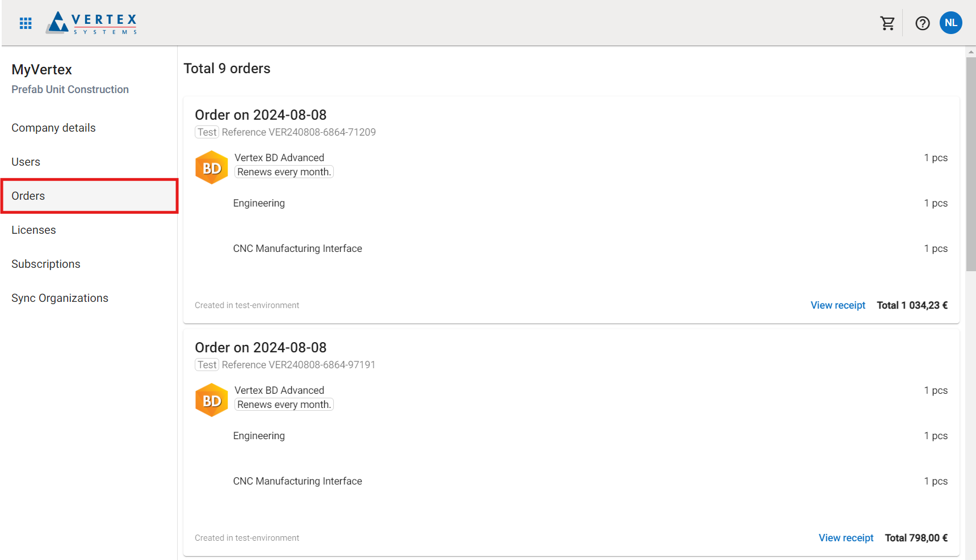Click Engineering line in order 97191
The height and width of the screenshot is (560, 976).
coord(259,436)
